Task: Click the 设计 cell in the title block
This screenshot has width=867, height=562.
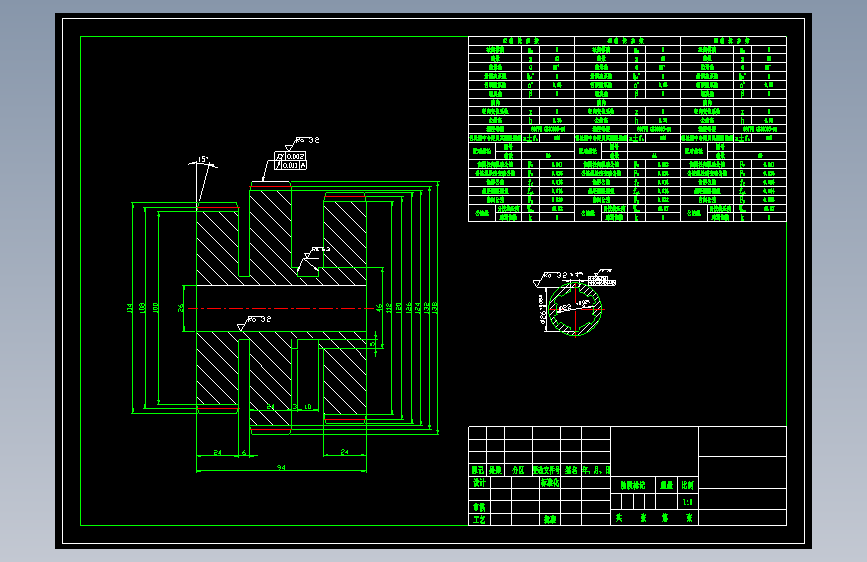Action: tap(479, 482)
